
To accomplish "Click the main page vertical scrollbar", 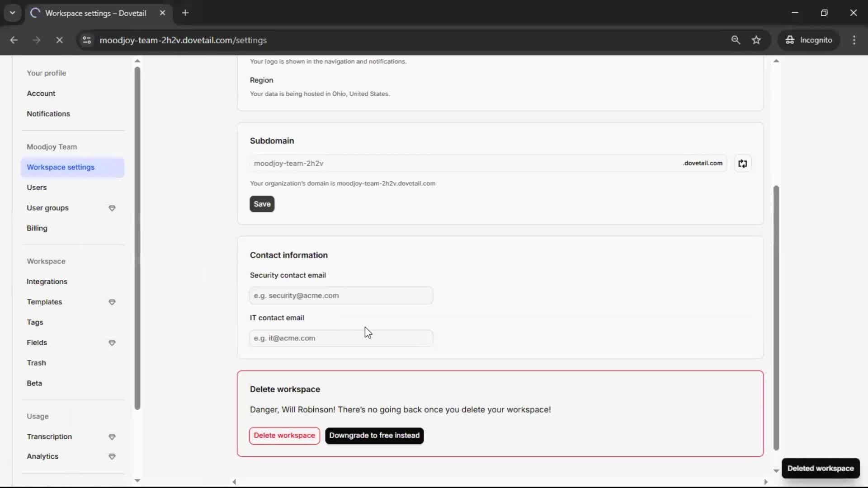I will (776, 316).
